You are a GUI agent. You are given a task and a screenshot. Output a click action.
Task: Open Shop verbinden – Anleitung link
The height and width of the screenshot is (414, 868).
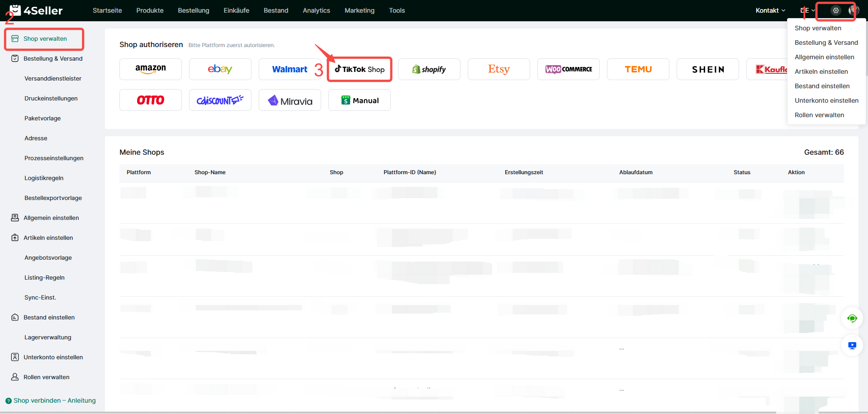coord(54,400)
